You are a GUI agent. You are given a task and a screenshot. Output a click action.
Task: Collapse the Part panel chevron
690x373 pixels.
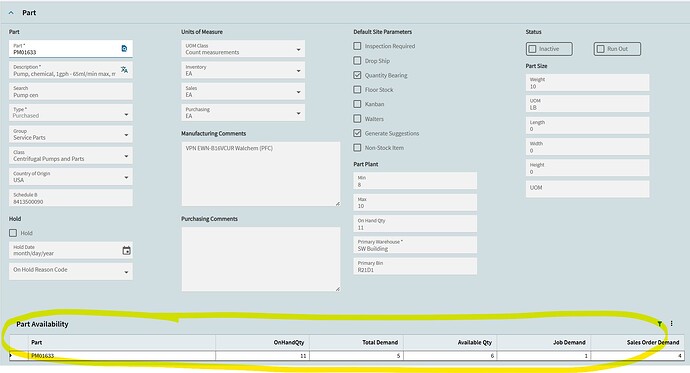(x=11, y=13)
